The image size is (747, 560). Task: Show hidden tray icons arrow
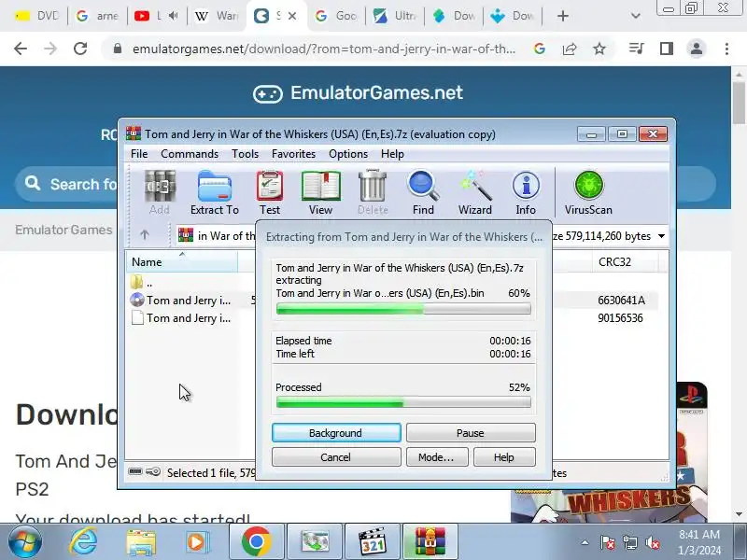pos(585,542)
